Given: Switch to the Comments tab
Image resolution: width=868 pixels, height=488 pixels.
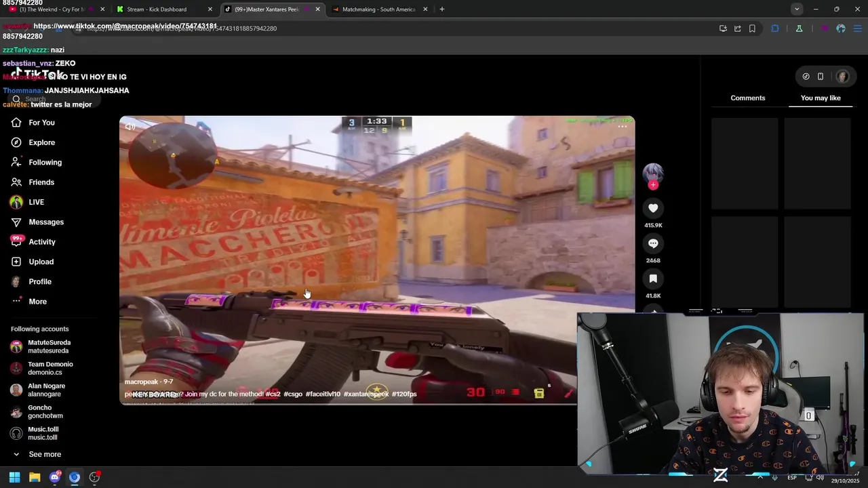Looking at the screenshot, I should point(748,98).
